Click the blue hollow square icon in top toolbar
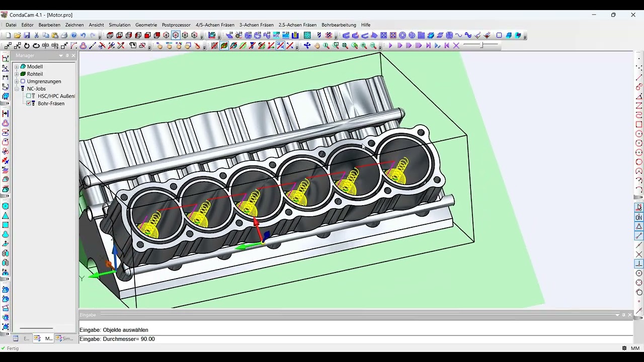This screenshot has width=644, height=362. 499,35
